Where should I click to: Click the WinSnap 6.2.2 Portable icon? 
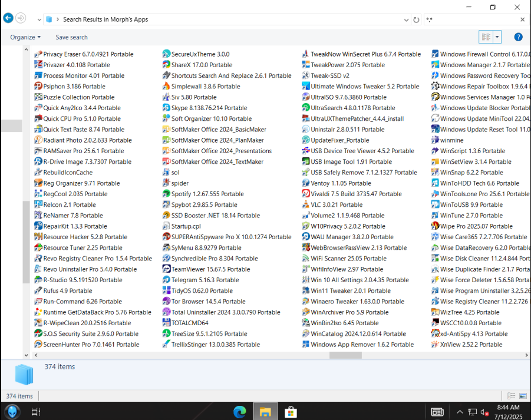[435, 172]
